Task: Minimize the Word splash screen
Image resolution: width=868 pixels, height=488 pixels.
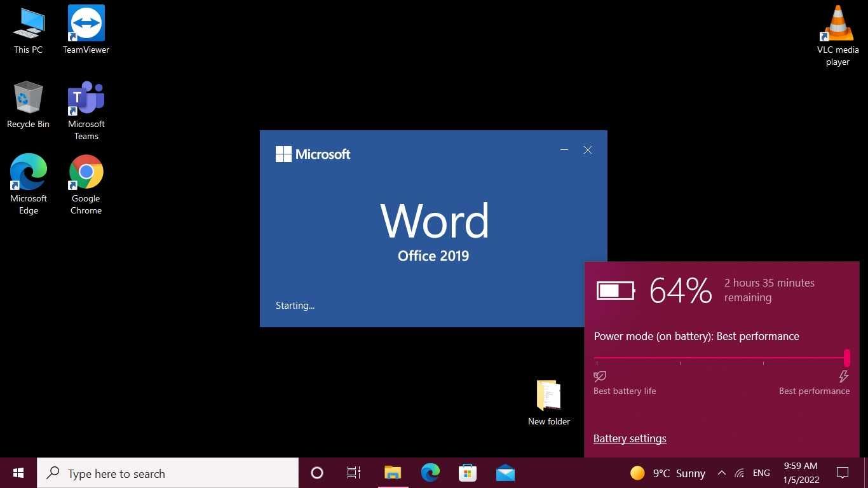Action: 564,150
